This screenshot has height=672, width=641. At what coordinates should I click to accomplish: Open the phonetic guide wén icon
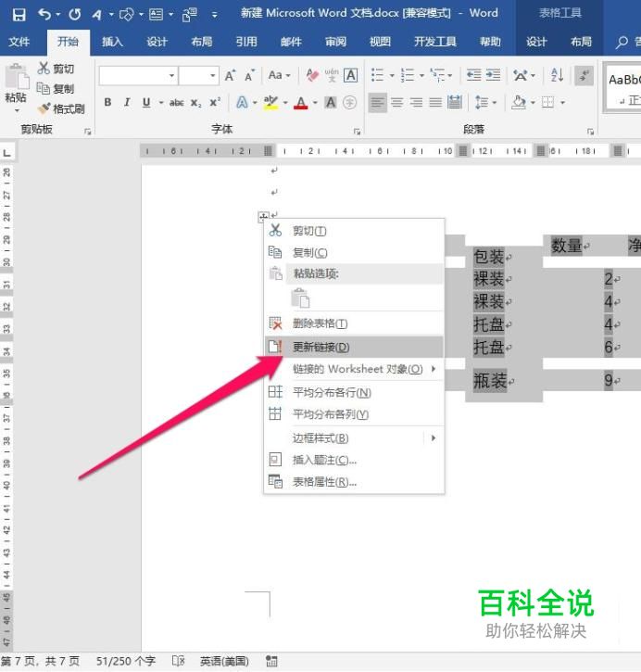coord(332,76)
